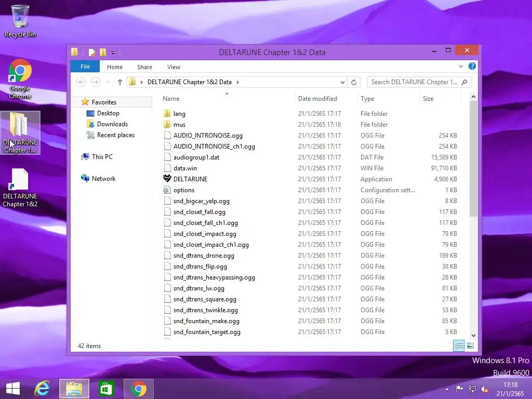
Task: Select the DELTARUNE Chapter 1... desktop folder
Action: tap(20, 132)
